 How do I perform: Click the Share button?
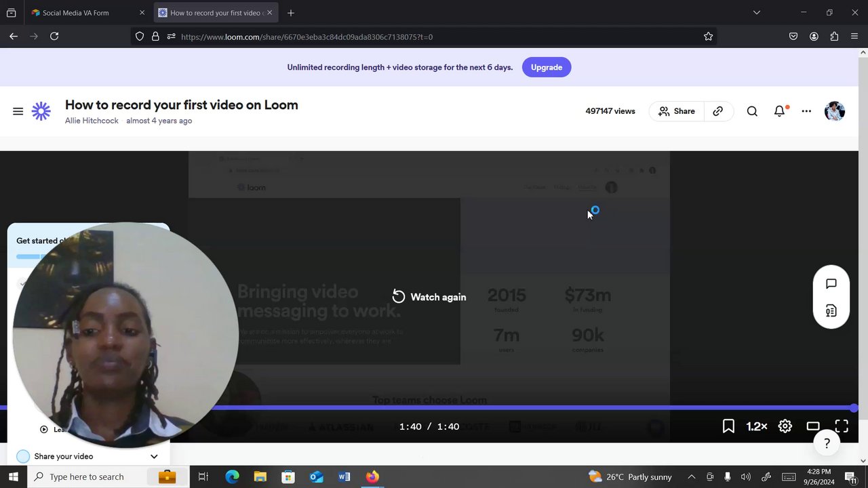tap(677, 111)
